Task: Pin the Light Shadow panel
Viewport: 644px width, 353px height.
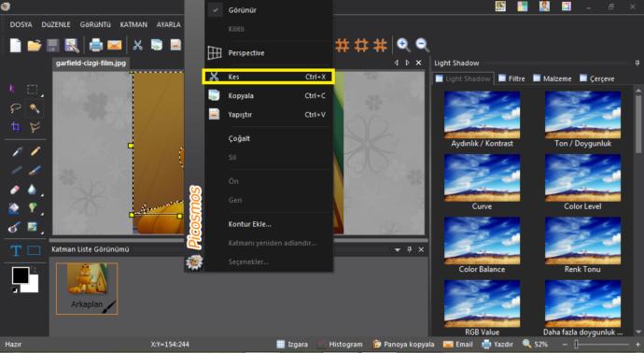Action: click(x=637, y=63)
